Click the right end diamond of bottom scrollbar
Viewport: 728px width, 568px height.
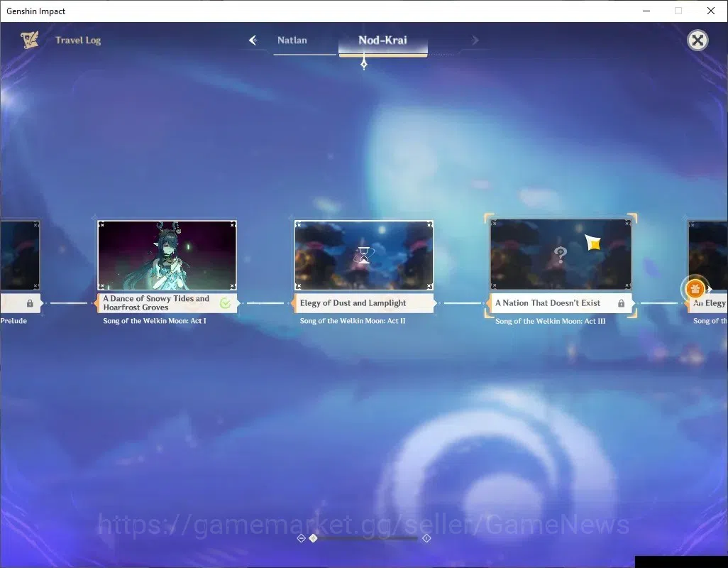tap(426, 538)
